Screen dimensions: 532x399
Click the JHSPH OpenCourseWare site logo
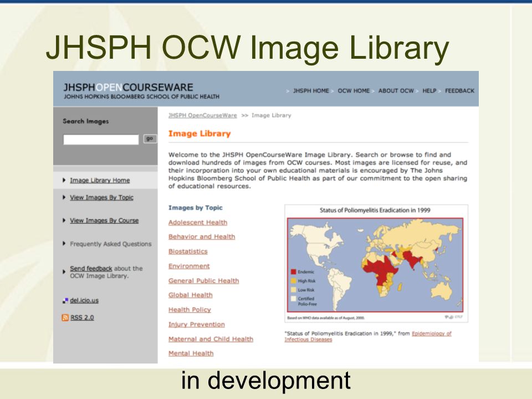pyautogui.click(x=141, y=90)
